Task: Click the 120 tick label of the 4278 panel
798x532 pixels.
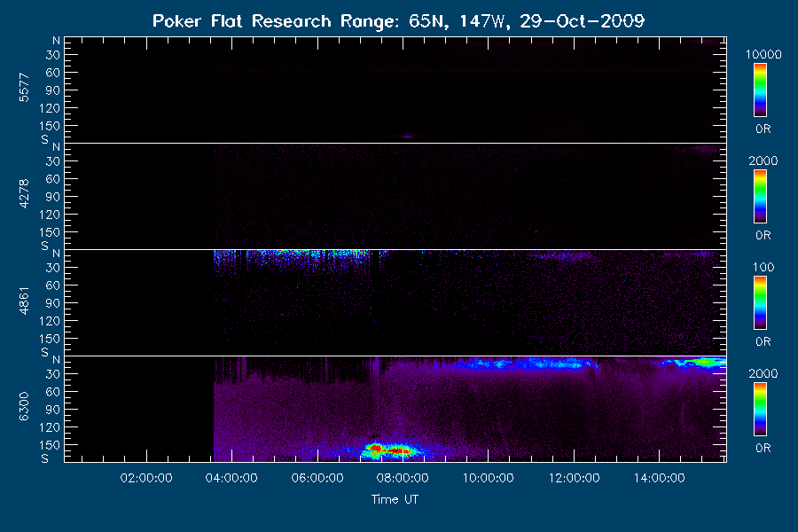Action: click(x=50, y=215)
